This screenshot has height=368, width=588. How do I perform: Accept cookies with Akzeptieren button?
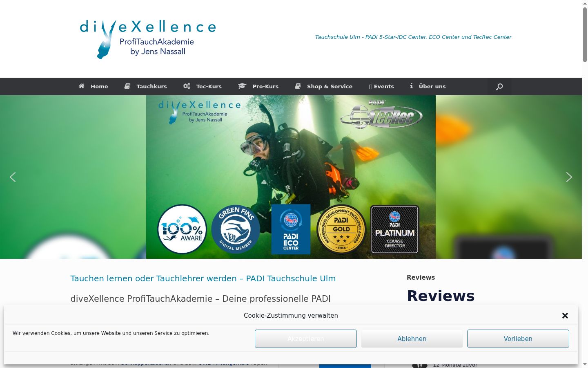click(306, 339)
